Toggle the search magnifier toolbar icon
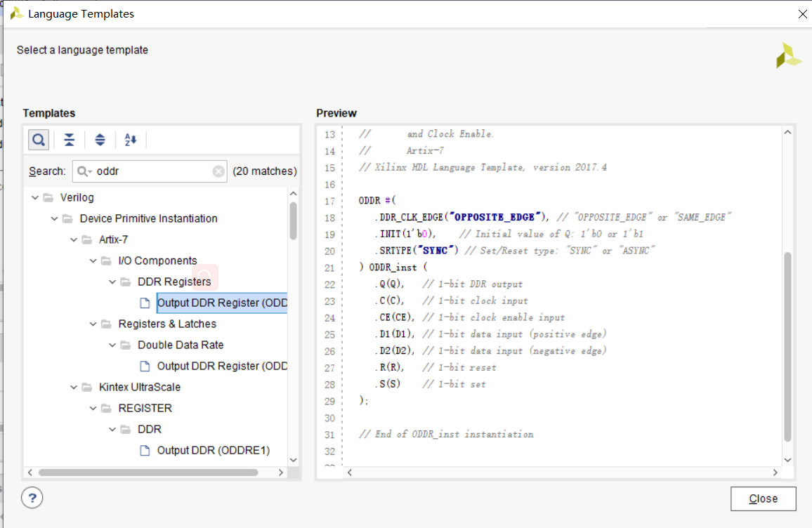 tap(39, 140)
